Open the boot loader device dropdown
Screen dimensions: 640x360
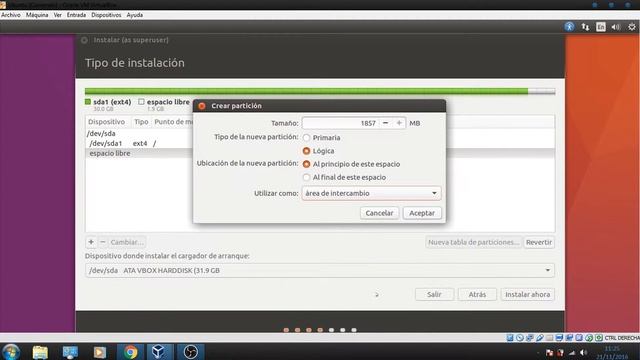pos(320,270)
